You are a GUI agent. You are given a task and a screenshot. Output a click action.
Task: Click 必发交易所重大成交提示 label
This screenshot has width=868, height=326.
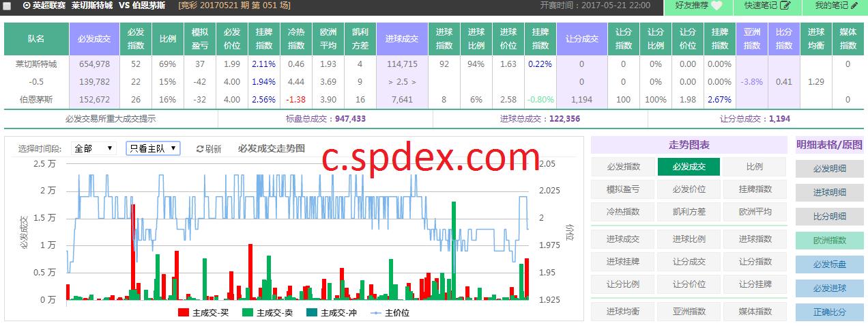click(x=111, y=118)
